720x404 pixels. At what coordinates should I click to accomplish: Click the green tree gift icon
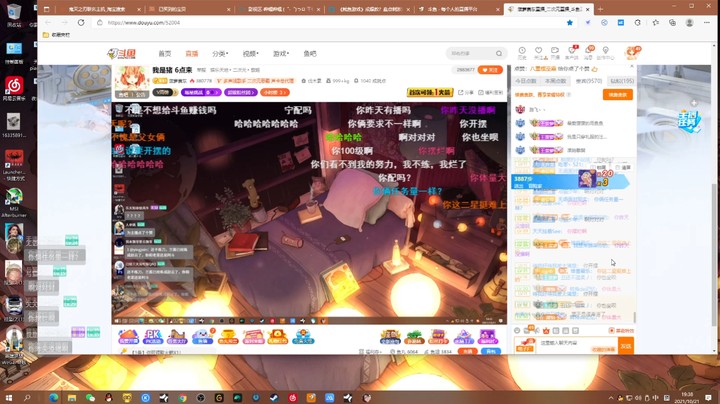[x=414, y=337]
